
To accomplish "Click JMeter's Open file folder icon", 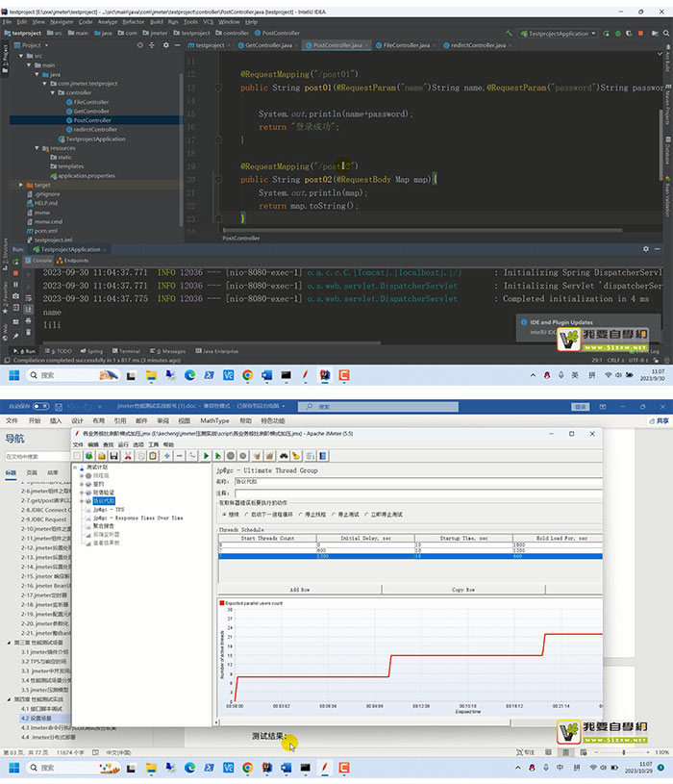I will pyautogui.click(x=101, y=456).
